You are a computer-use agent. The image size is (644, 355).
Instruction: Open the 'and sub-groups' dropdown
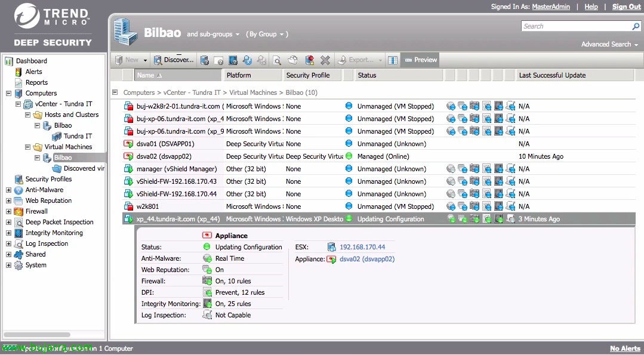pyautogui.click(x=213, y=34)
